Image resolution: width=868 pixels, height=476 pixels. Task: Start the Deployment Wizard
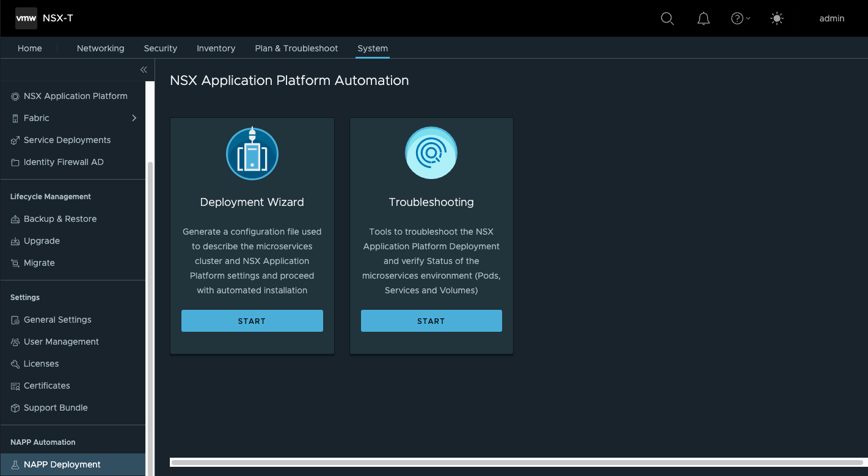tap(252, 321)
